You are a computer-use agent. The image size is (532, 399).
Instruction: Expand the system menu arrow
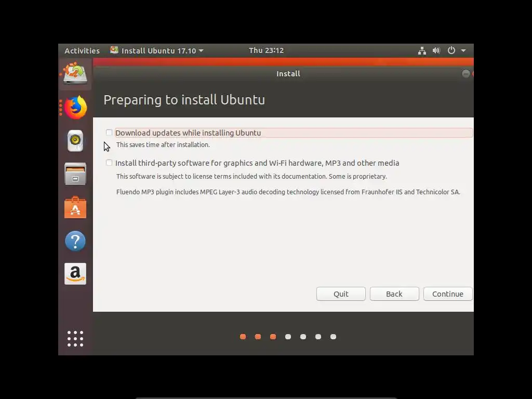[463, 50]
